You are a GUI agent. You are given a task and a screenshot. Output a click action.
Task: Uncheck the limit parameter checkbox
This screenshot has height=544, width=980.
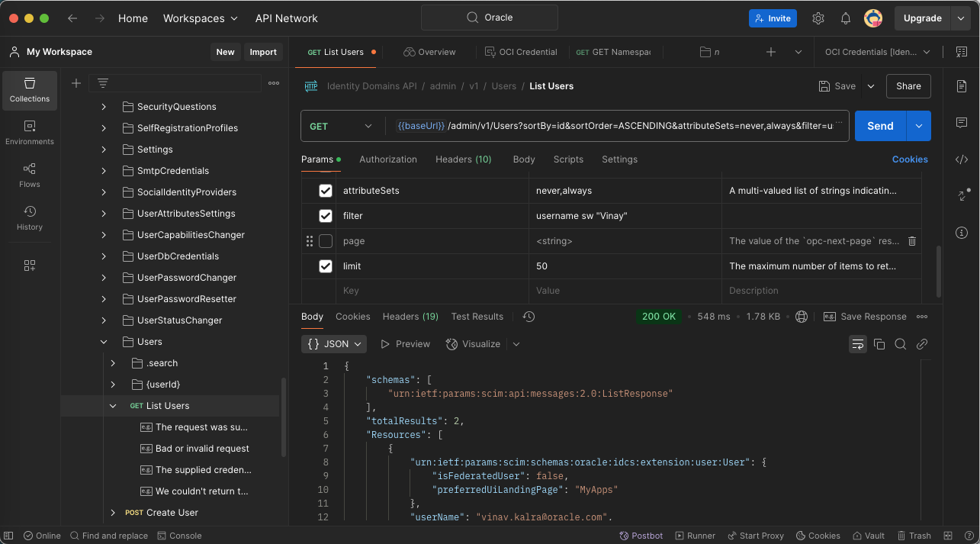pos(326,266)
